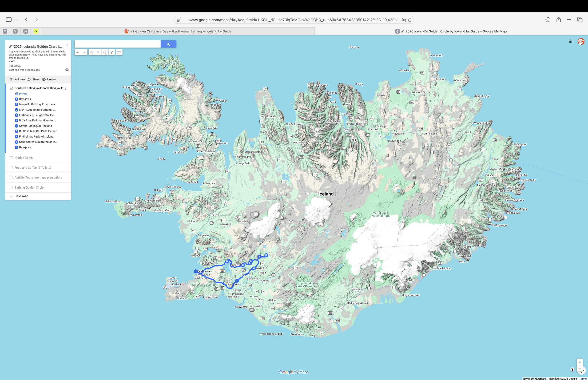This screenshot has width=588, height=380.
Task: Select the hand pan tool
Action: tap(91, 52)
